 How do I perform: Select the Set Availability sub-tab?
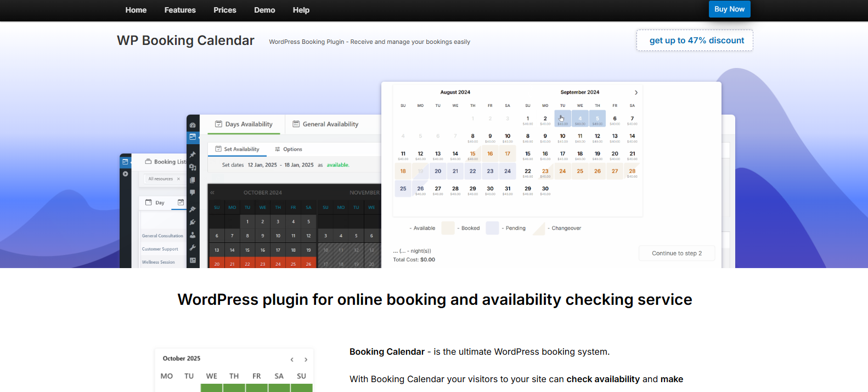[237, 149]
